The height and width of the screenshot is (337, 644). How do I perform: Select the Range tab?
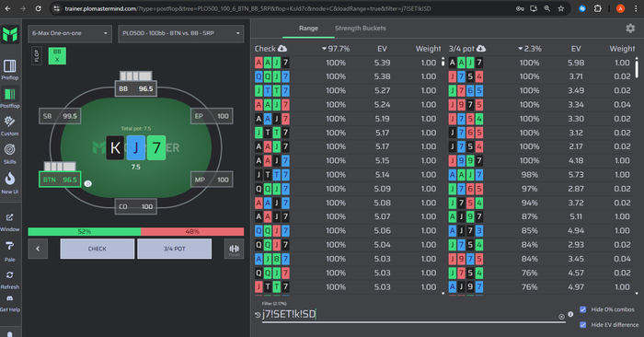308,29
